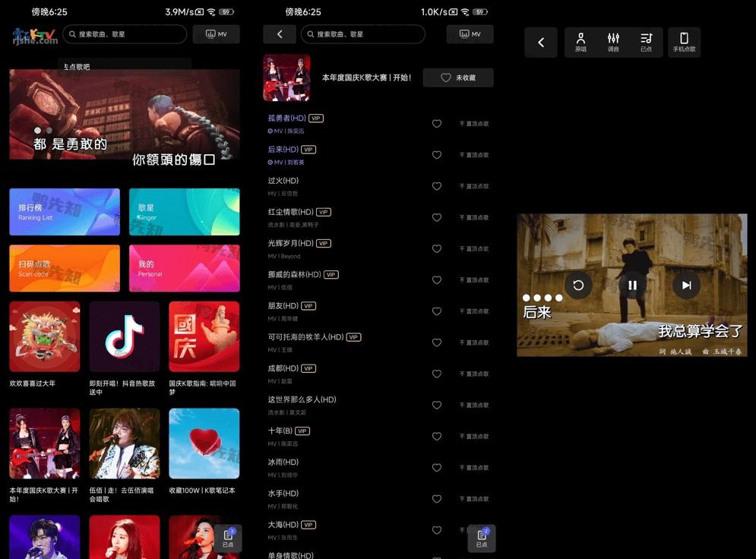Open the 排行榜 Ranking List section
Viewport: 756px width, 559px height.
coord(65,212)
